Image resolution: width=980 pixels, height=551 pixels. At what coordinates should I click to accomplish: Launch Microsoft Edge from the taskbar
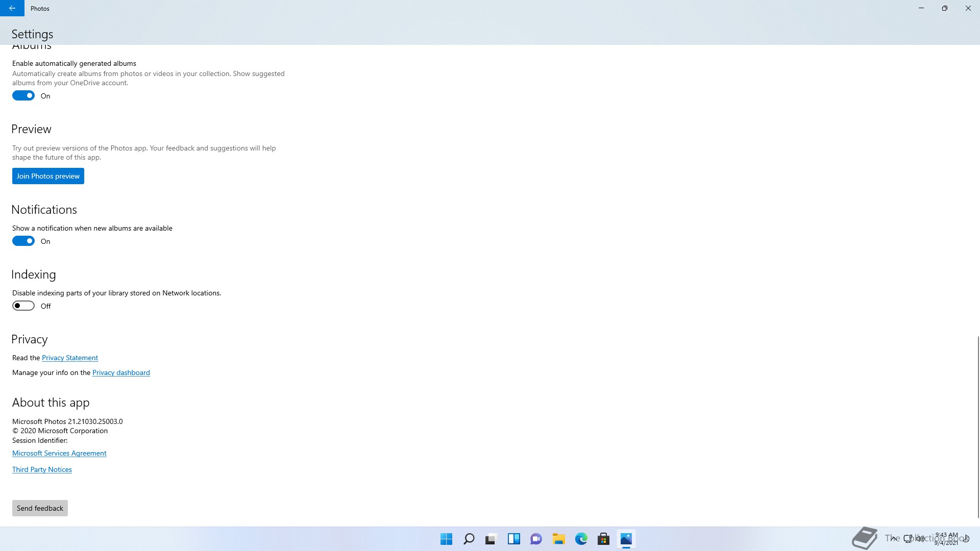coord(581,539)
